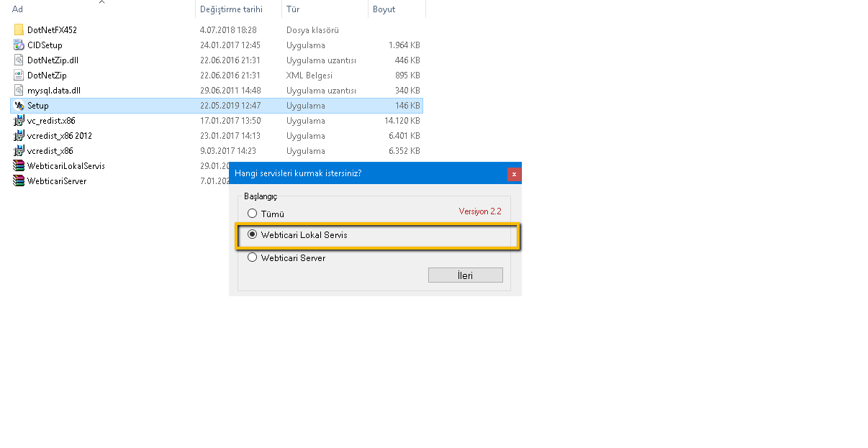Choose the Webticari Lokal Servis radio button
868x448 pixels.
click(252, 235)
